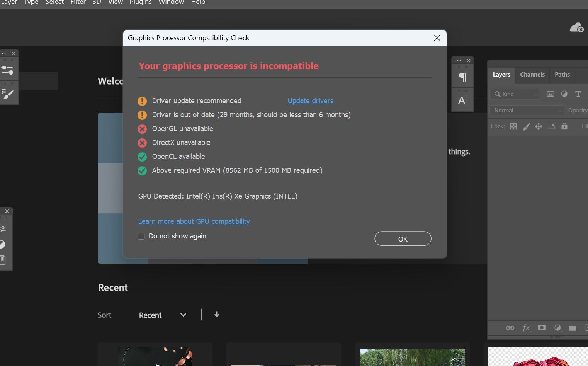Open the 3D menu

click(97, 2)
